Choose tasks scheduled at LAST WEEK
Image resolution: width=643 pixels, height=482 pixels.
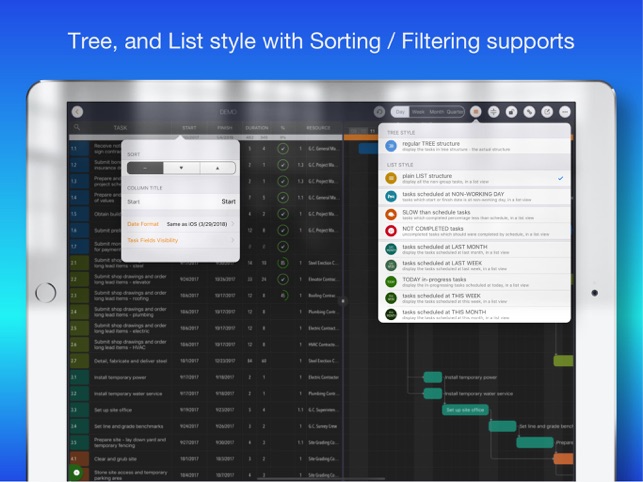click(474, 265)
